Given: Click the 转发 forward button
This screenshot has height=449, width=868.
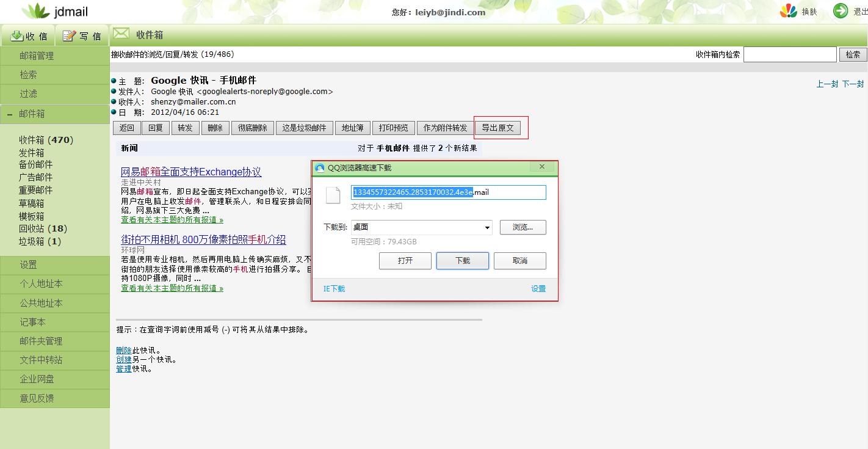Looking at the screenshot, I should [186, 128].
